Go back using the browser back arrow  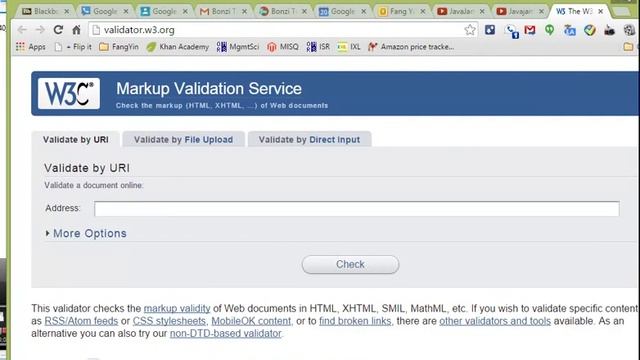click(22, 29)
